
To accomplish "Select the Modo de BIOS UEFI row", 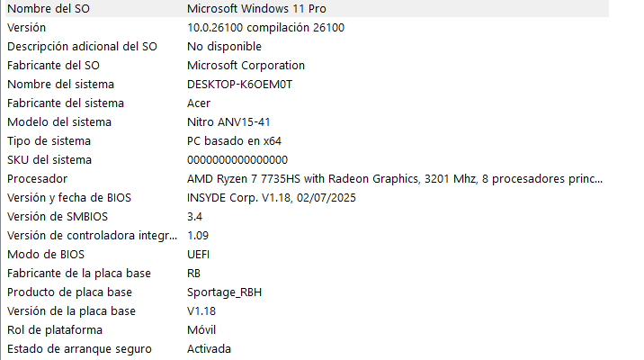I will coord(307,255).
